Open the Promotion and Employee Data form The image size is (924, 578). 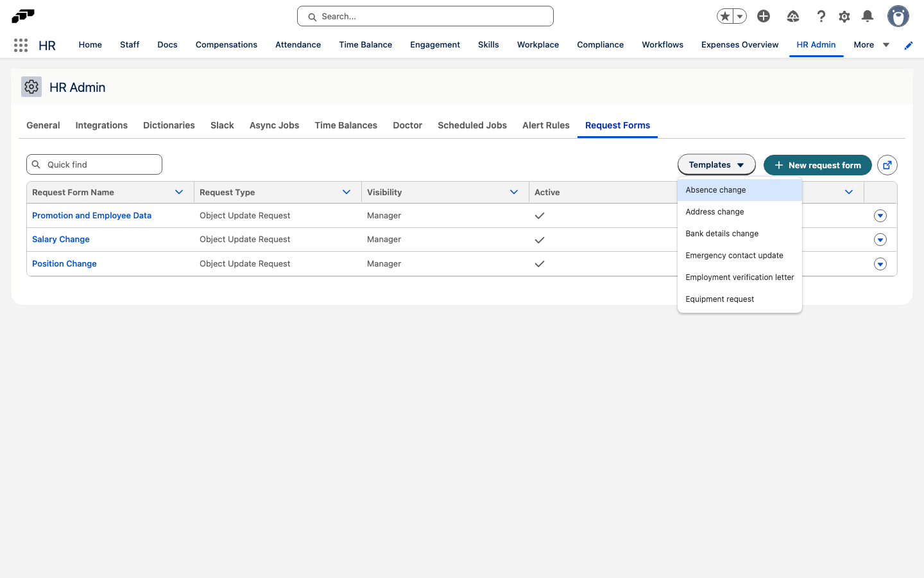(92, 216)
